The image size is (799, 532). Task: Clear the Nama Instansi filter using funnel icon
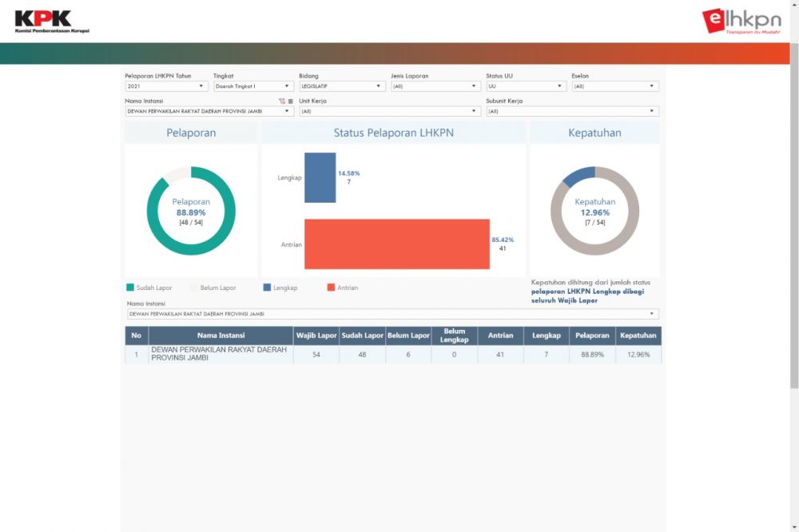(282, 101)
